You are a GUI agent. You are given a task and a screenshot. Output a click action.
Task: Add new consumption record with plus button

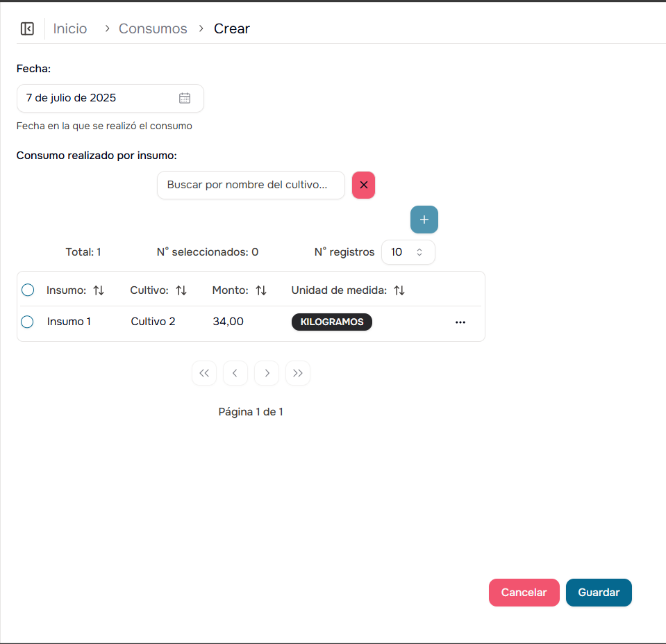point(424,220)
